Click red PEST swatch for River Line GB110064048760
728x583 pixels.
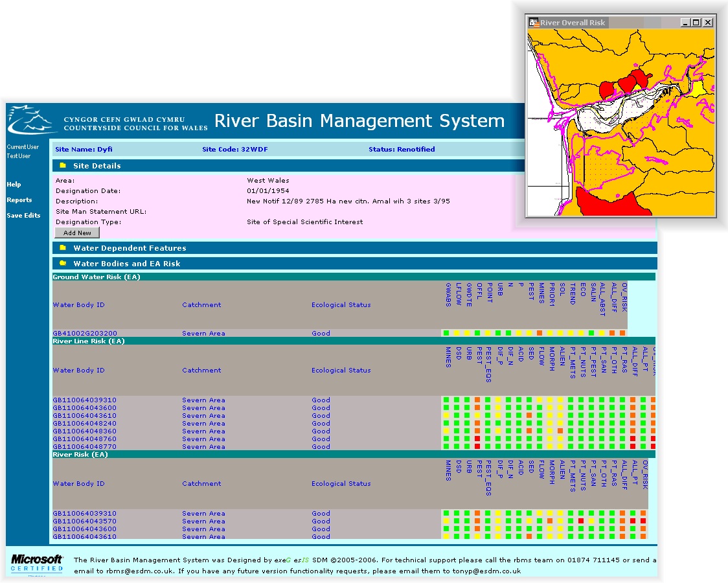(477, 439)
